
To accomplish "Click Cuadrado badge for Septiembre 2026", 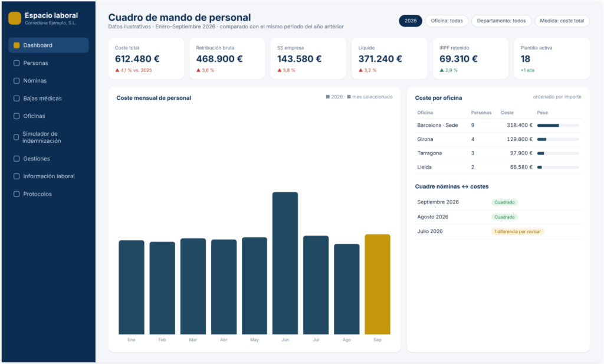I will coord(505,202).
